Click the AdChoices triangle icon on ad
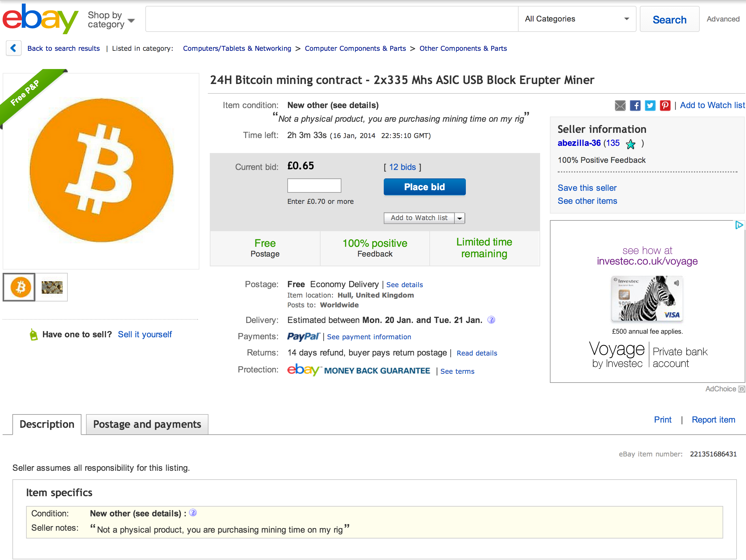Image resolution: width=746 pixels, height=560 pixels. pos(739,225)
